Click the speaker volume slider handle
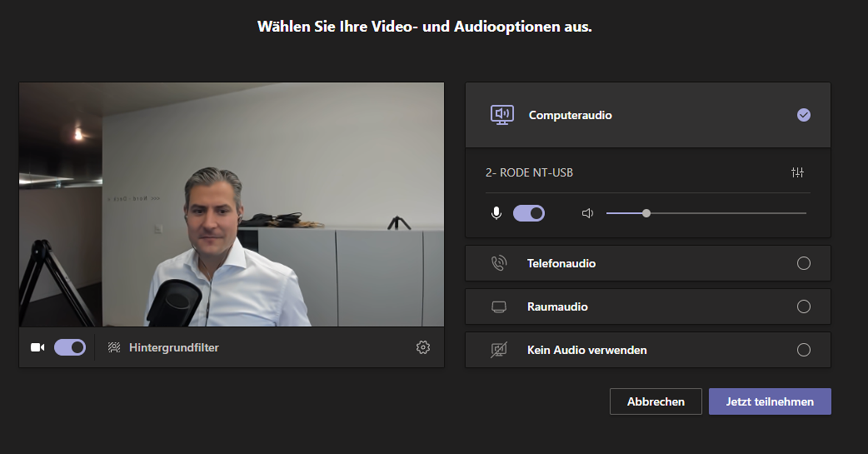Screen dimensions: 868x454 pos(646,213)
